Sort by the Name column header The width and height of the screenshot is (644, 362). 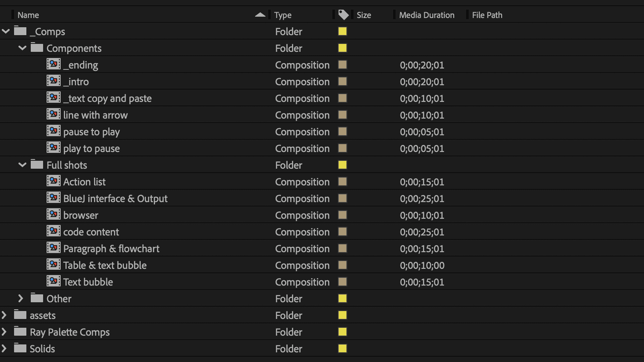[x=28, y=15]
